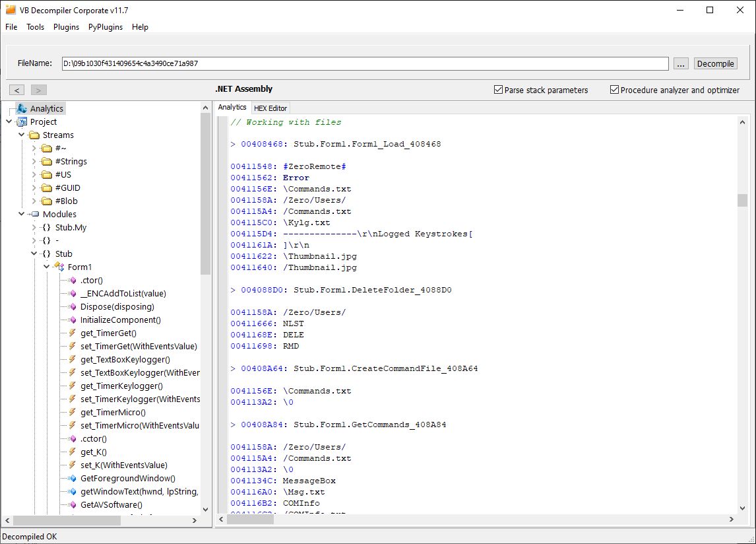The height and width of the screenshot is (544, 756).
Task: Click the .ctor() method icon
Action: point(73,281)
